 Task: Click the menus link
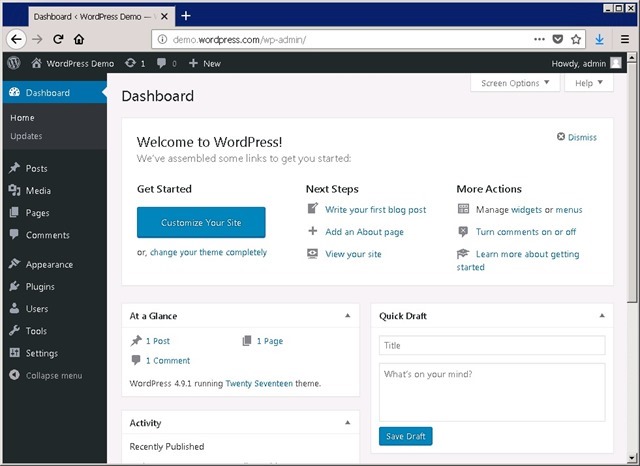[569, 210]
